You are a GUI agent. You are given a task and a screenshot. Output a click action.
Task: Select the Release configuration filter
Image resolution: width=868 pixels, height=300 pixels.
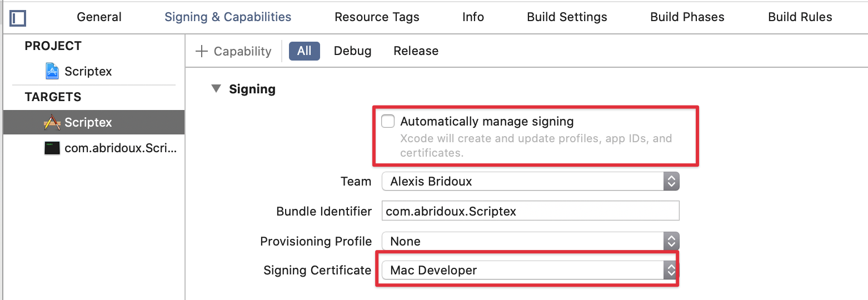[x=416, y=51]
